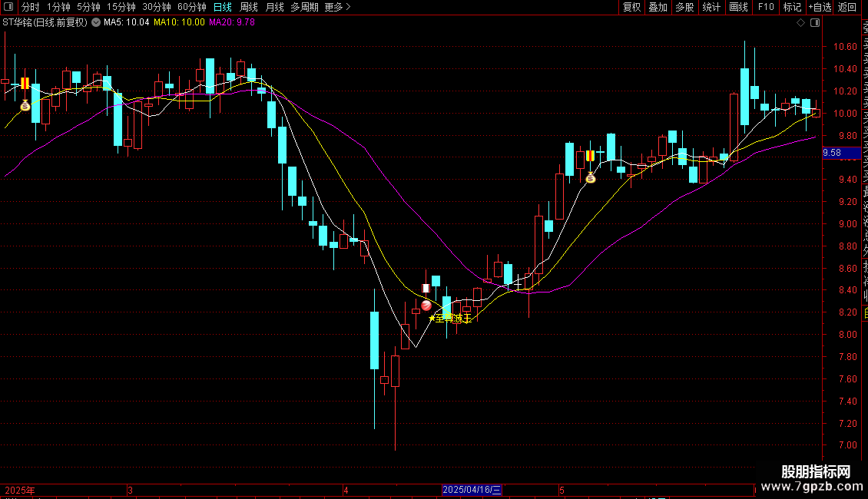Click month 4 marker on time axis
This screenshot has width=868, height=499.
coord(346,490)
